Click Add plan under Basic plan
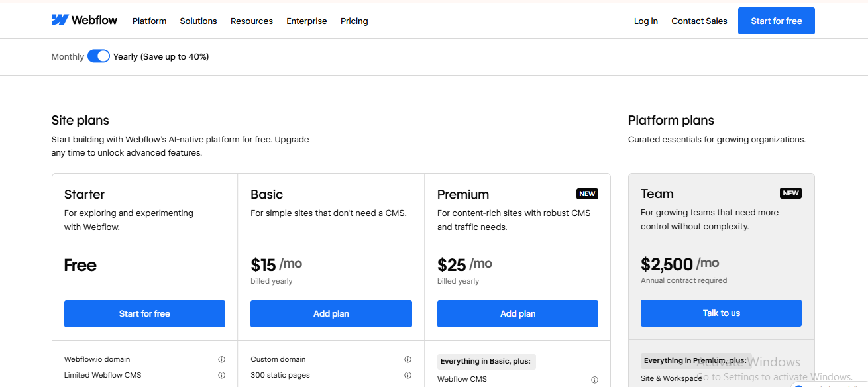 pyautogui.click(x=331, y=313)
